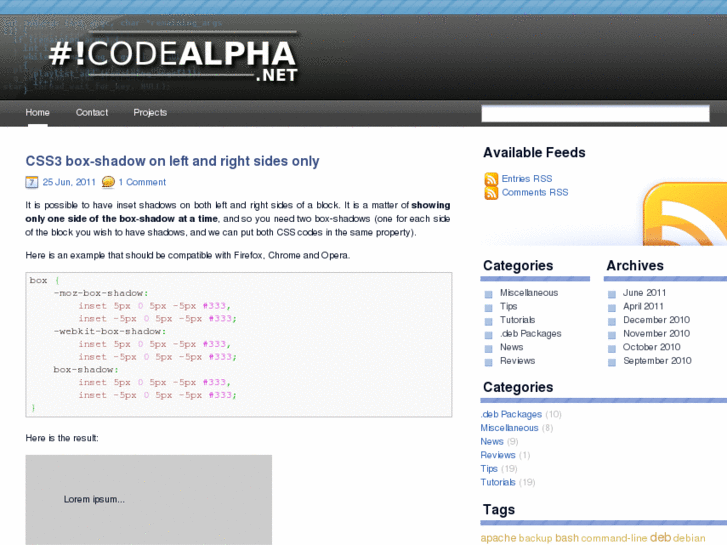
Task: Open the CSS3 box-shadow article title
Action: pyautogui.click(x=172, y=161)
